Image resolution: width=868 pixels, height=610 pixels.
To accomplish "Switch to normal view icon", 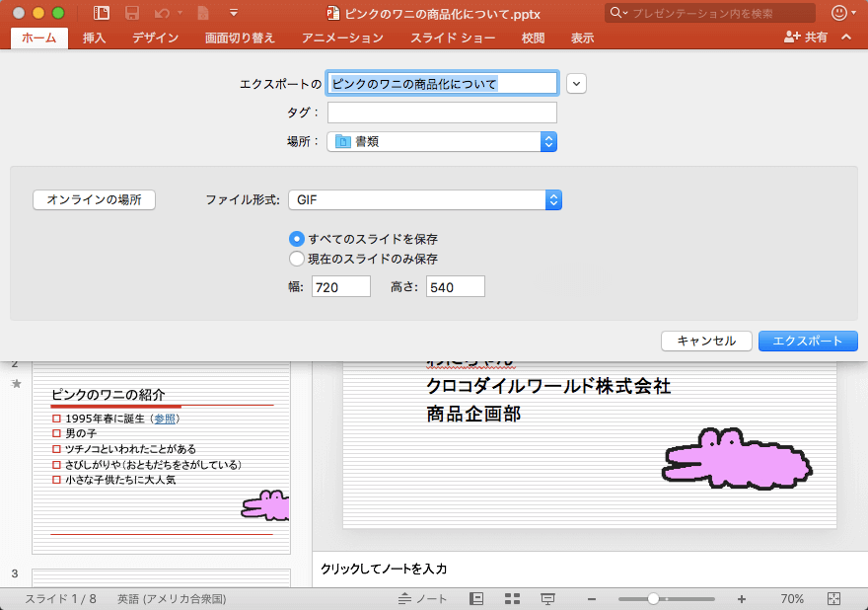I will (x=476, y=599).
